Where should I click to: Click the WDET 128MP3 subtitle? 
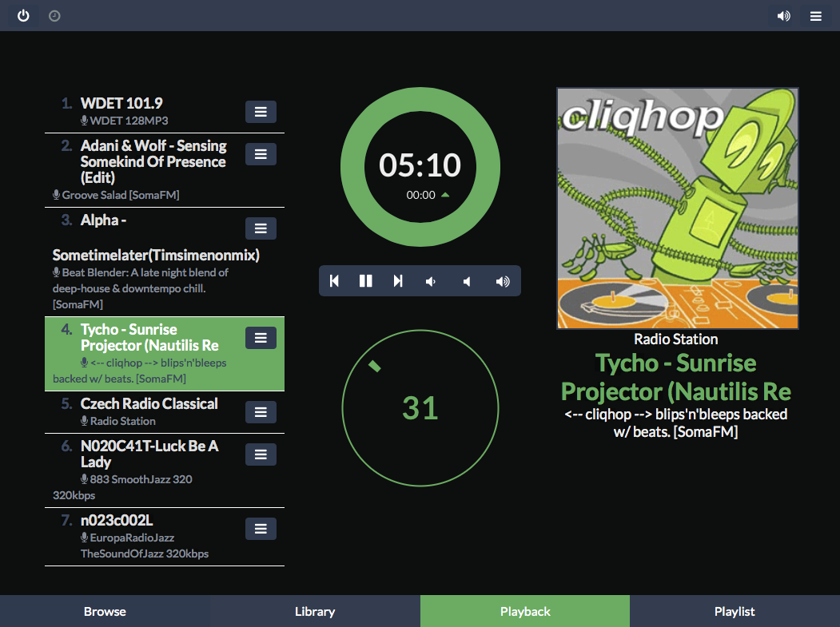(x=129, y=121)
